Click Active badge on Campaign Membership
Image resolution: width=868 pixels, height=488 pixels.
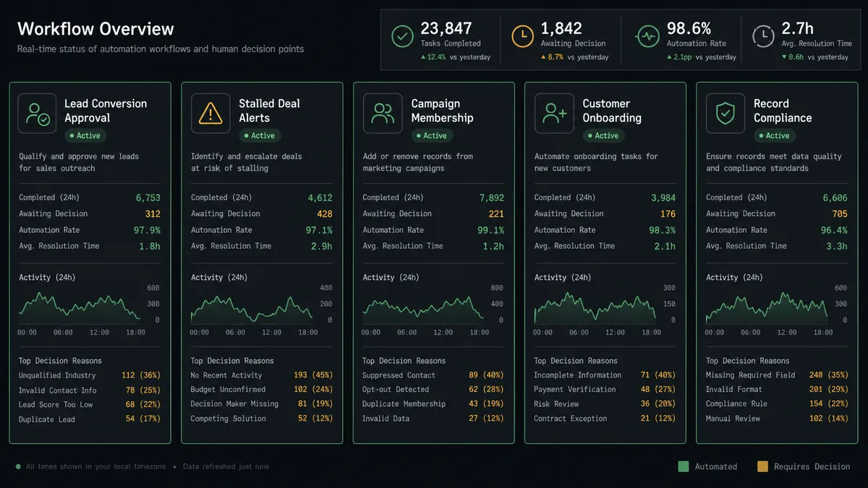click(432, 136)
